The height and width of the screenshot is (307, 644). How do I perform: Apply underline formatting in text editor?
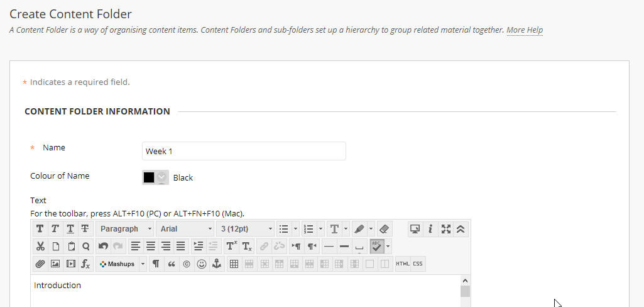pos(70,229)
